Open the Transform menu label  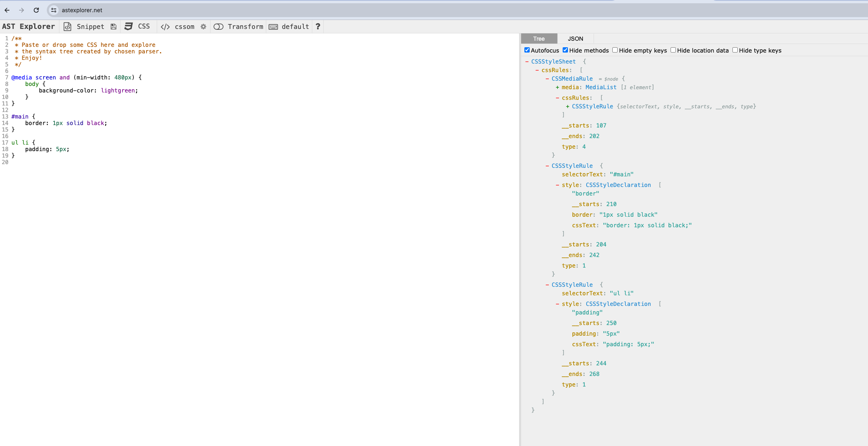pyautogui.click(x=245, y=26)
